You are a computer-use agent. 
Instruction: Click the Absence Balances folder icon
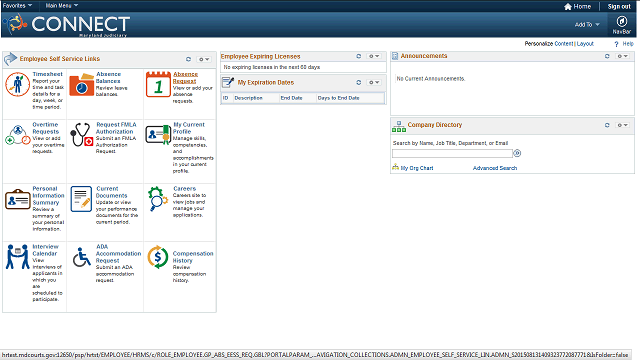(x=82, y=84)
